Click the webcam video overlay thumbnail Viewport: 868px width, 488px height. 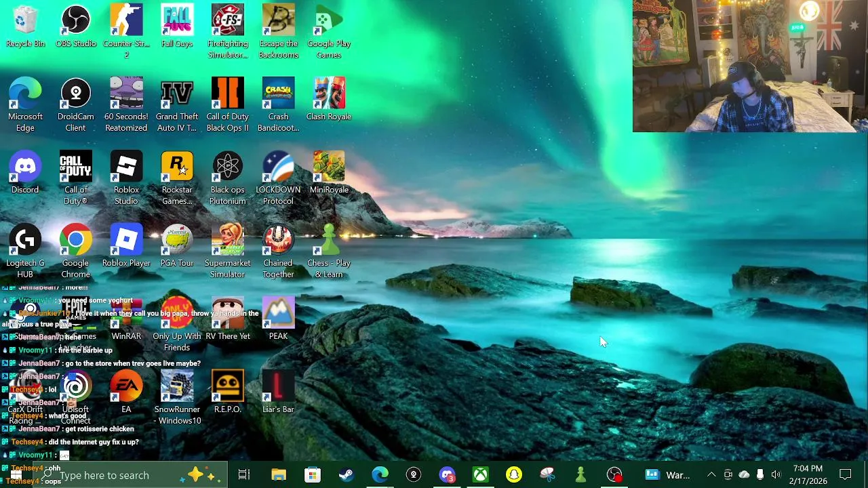[x=750, y=66]
